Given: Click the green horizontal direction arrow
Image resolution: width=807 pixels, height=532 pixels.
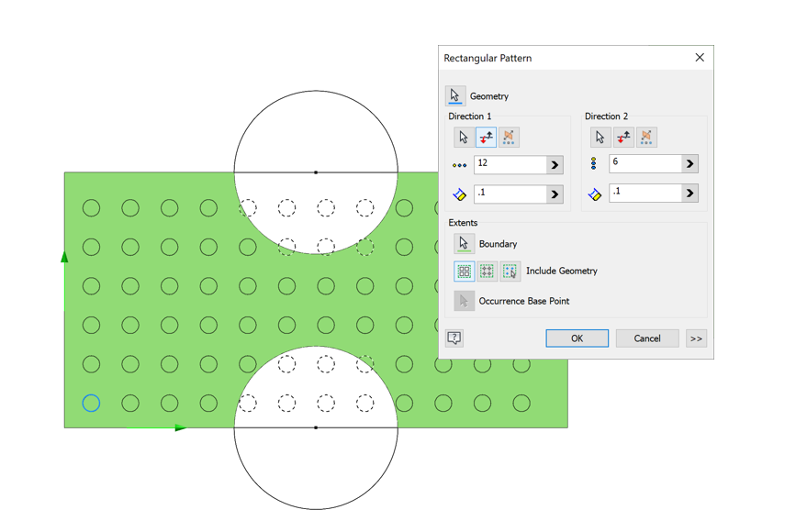Looking at the screenshot, I should click(156, 427).
